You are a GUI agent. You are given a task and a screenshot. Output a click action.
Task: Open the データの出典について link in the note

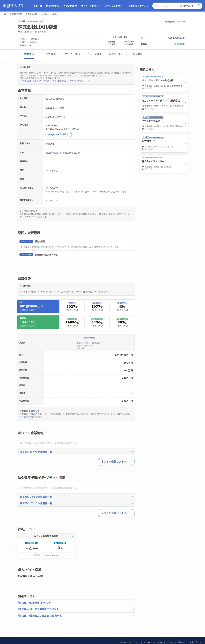point(28,217)
